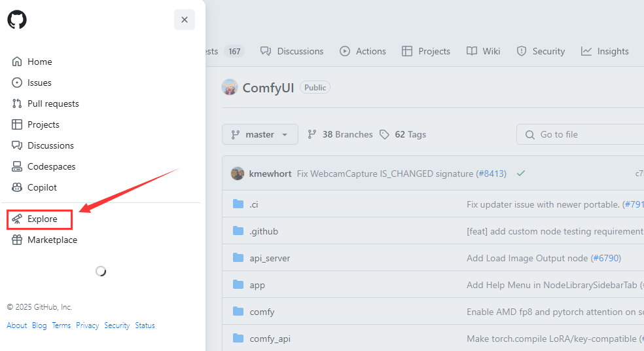Open the kmewhort author link
644x351 pixels.
click(x=270, y=174)
